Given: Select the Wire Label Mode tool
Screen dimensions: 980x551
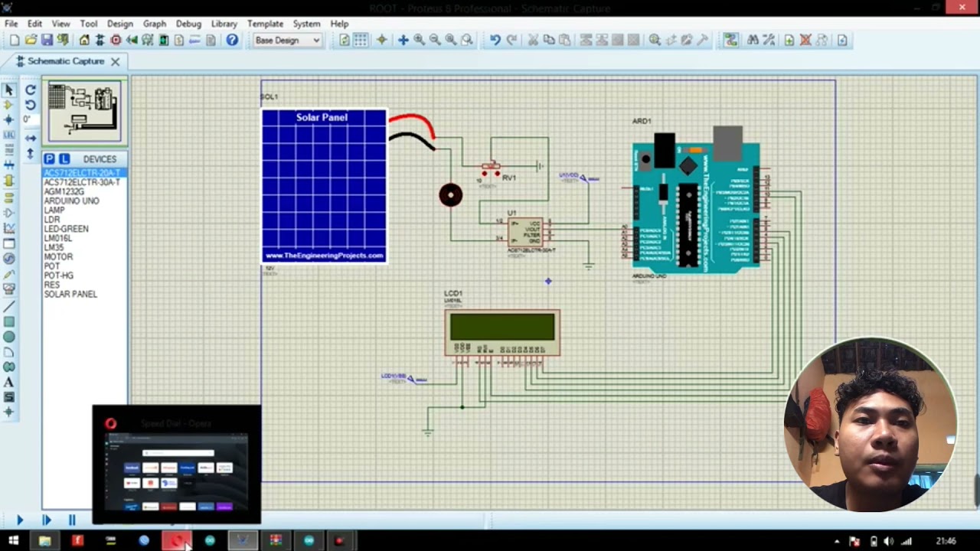Looking at the screenshot, I should point(9,135).
